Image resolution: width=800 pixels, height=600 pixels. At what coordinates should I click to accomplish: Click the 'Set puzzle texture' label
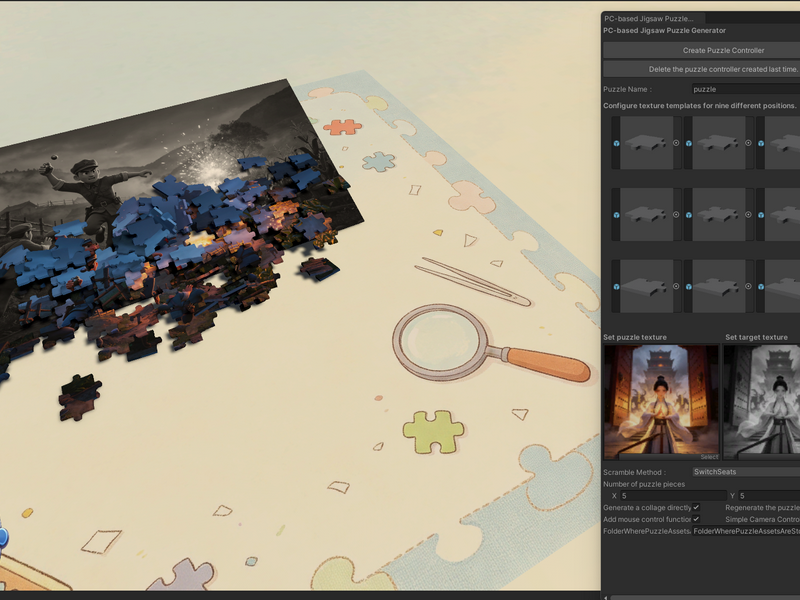coord(635,337)
